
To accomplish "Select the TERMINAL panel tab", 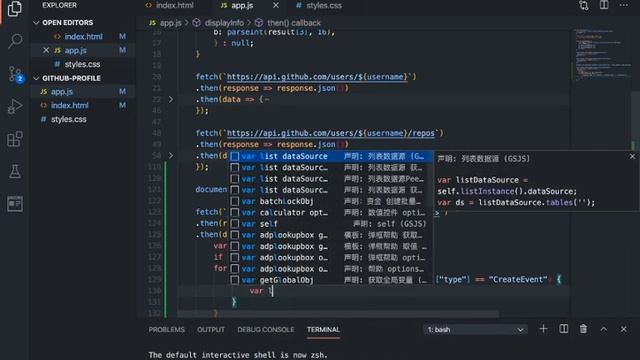I will (x=323, y=329).
